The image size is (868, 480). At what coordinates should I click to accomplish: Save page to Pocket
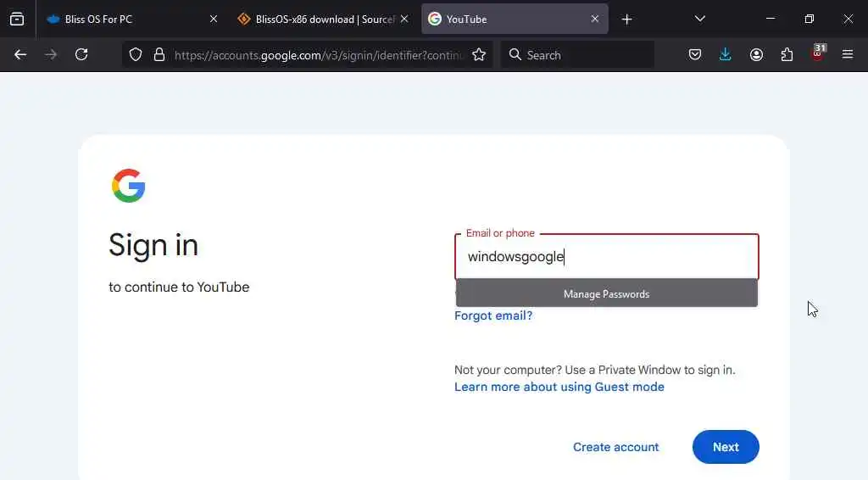[695, 55]
